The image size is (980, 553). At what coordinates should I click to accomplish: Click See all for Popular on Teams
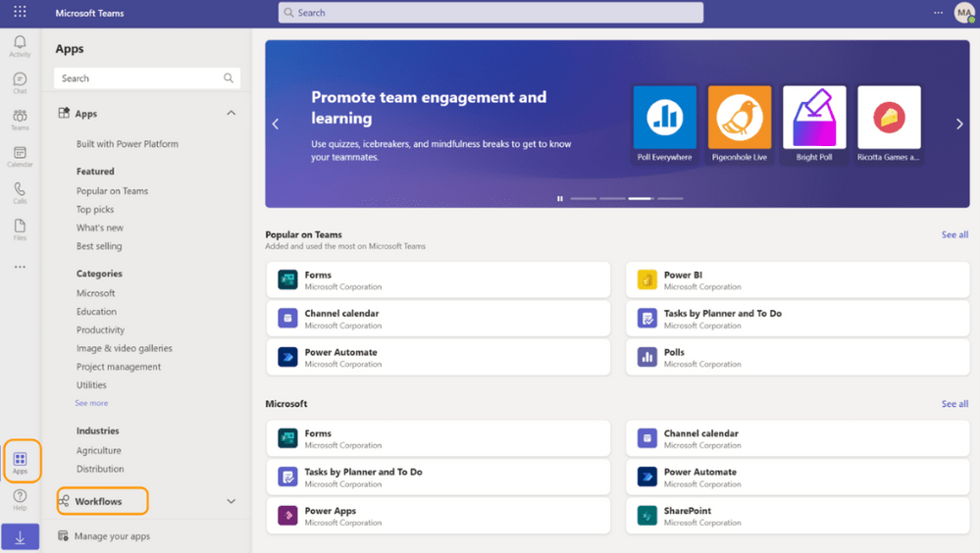tap(954, 235)
